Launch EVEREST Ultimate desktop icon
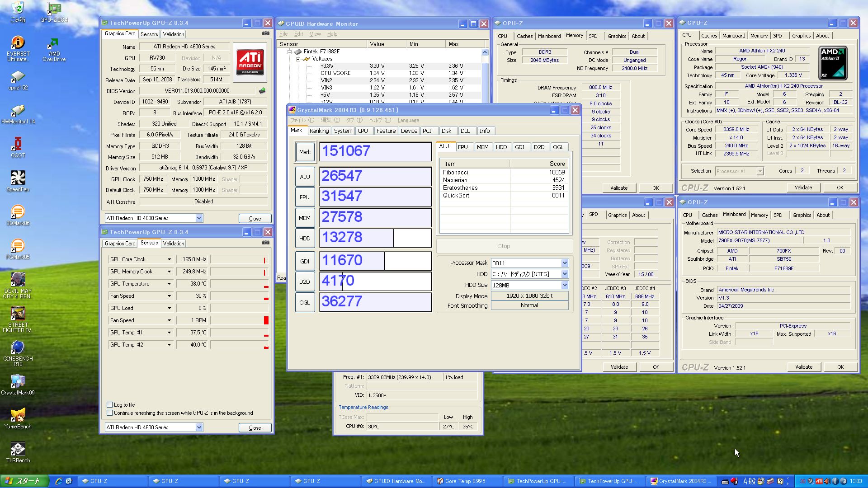This screenshot has height=488, width=868. tap(18, 48)
